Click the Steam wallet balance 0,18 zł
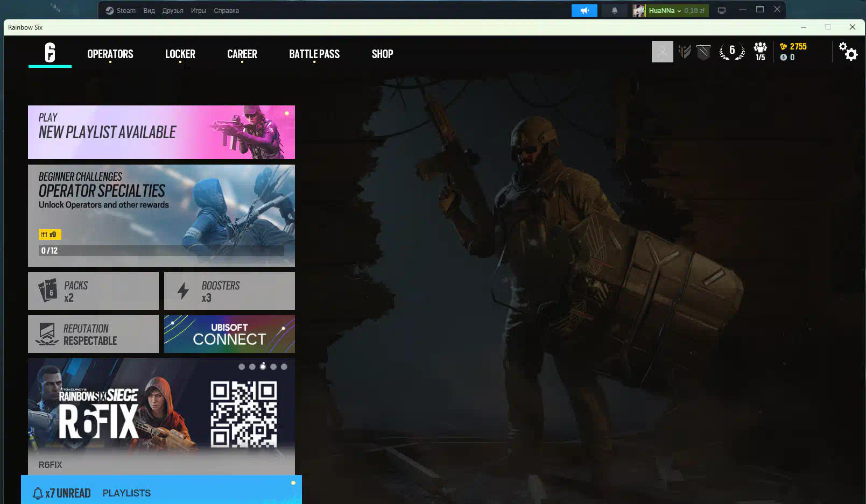866x504 pixels. pos(694,10)
